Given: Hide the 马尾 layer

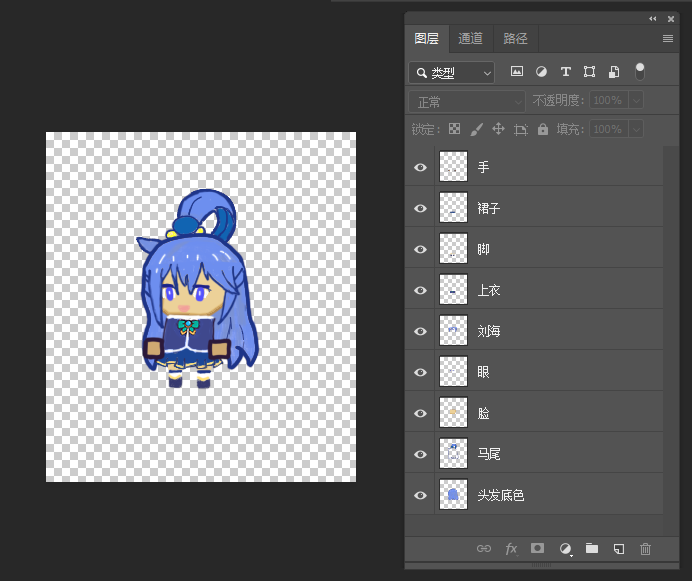Looking at the screenshot, I should (420, 454).
